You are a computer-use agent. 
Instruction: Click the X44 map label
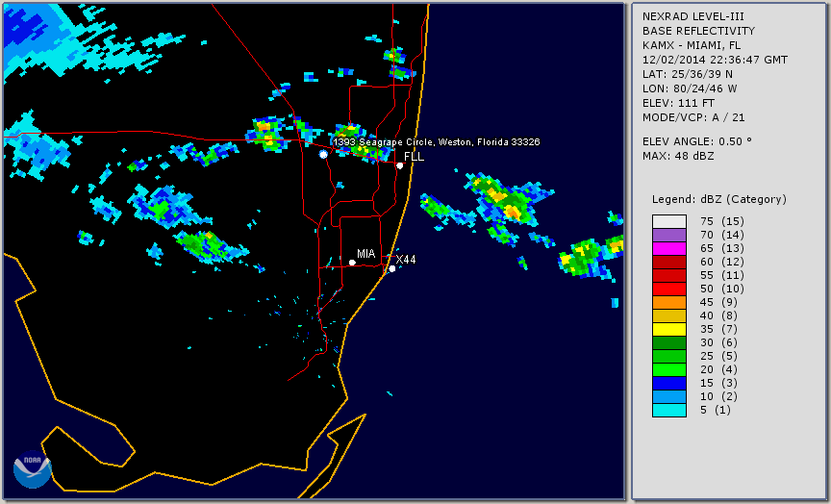pos(406,259)
